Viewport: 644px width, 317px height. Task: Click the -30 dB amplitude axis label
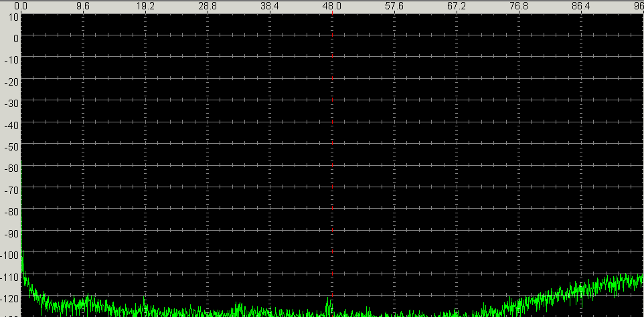[x=11, y=105]
